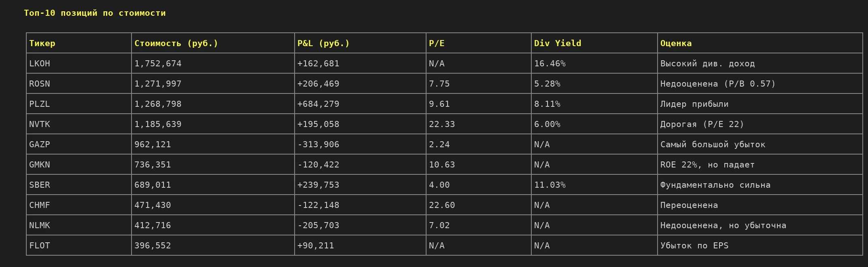The image size is (868, 267).
Task: Click the "Топ-10 позиций по стоимости" heading
Action: point(95,13)
